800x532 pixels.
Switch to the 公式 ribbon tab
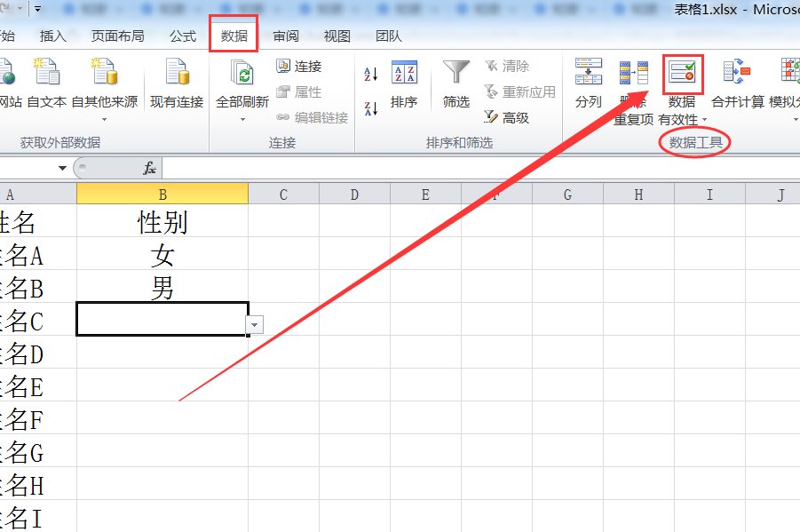181,36
